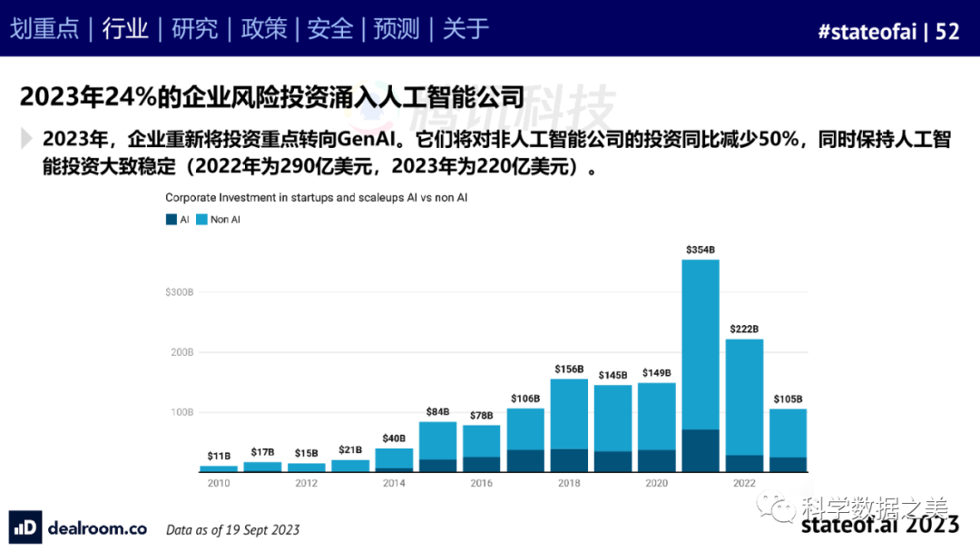Click the $156B value label
Viewport: 980px width, 552px height.
tap(569, 369)
